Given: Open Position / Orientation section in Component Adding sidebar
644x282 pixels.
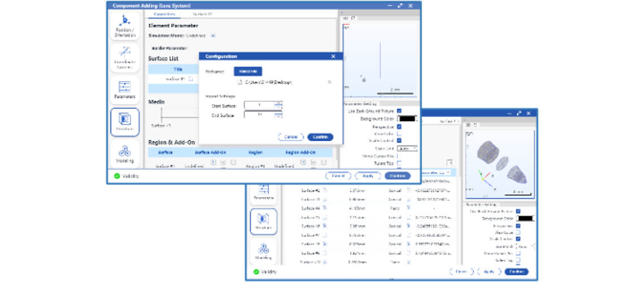Looking at the screenshot, I should click(124, 25).
